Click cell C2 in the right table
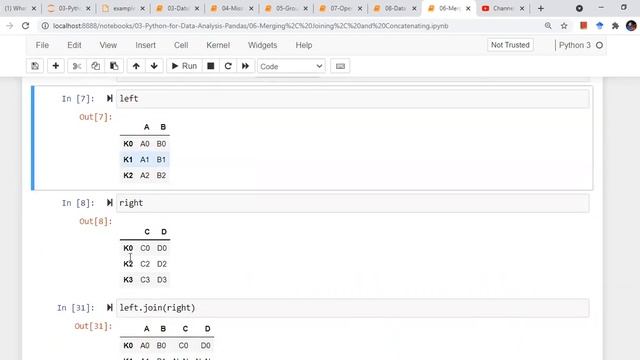Viewport: 640px width, 360px height. (145, 264)
